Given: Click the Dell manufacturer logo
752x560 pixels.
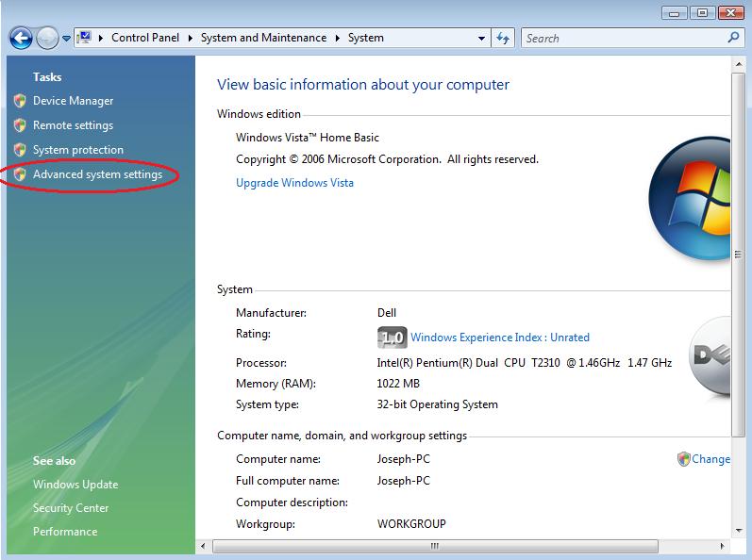Looking at the screenshot, I should (x=710, y=357).
